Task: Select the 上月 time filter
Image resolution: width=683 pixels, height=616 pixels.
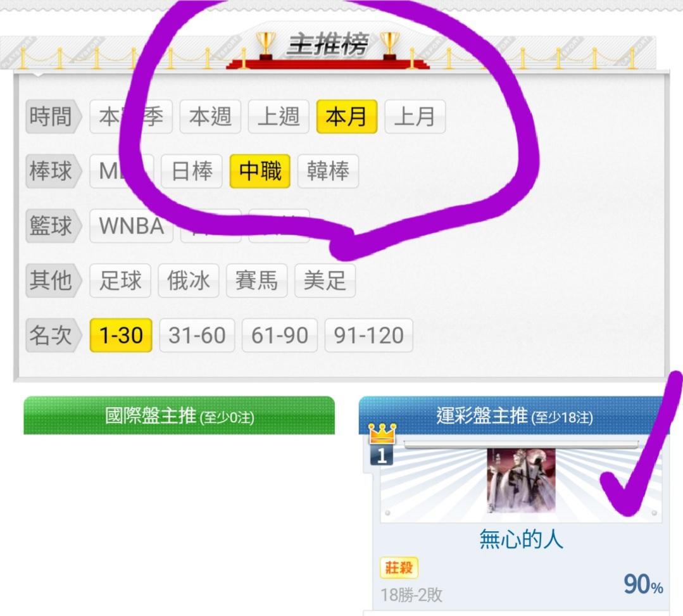Action: (x=415, y=116)
